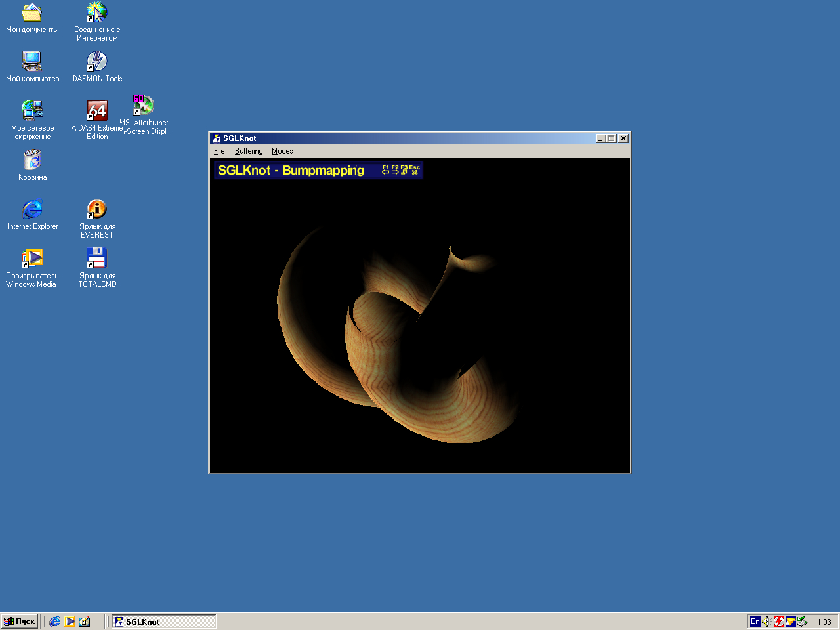The height and width of the screenshot is (630, 840).
Task: Click the Пуск (Start) button
Action: 20,621
